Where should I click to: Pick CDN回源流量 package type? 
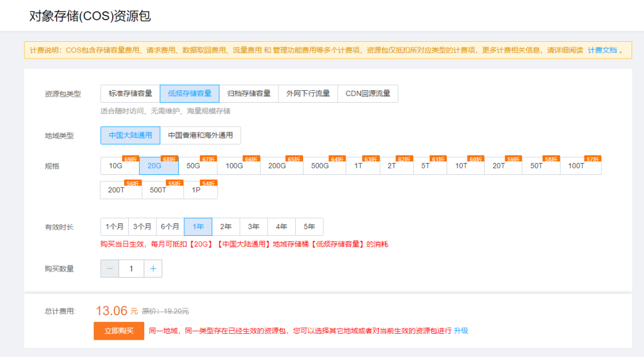(x=367, y=94)
